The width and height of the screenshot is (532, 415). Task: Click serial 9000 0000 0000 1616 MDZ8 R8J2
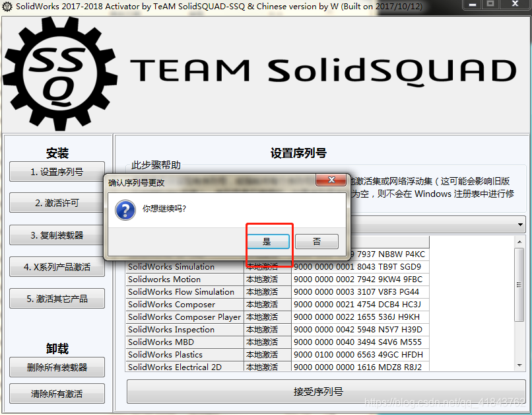tap(360, 367)
